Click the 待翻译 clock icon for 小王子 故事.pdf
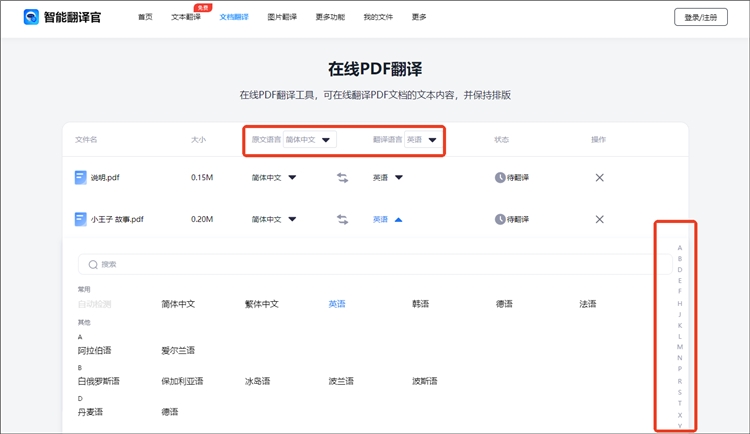The image size is (750, 434). click(x=500, y=219)
